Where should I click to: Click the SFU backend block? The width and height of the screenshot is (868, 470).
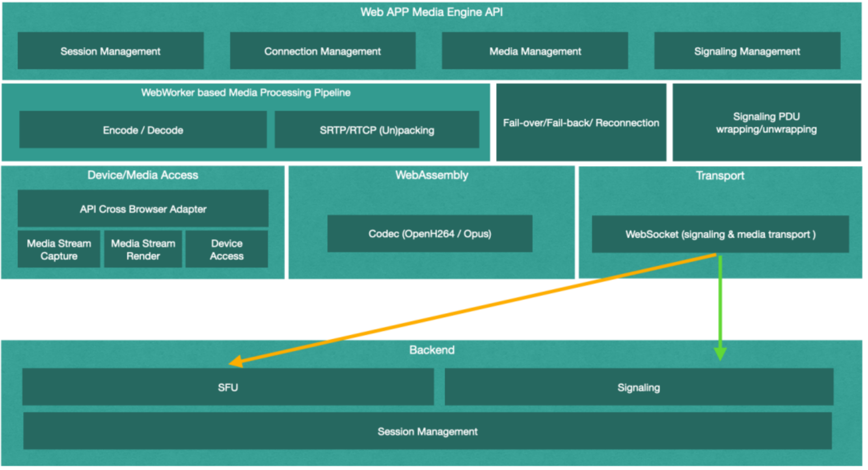point(228,387)
